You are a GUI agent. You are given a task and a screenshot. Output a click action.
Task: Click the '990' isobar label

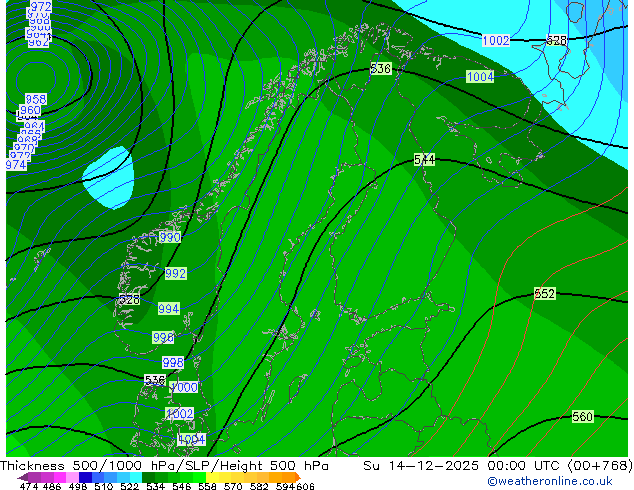pos(170,237)
